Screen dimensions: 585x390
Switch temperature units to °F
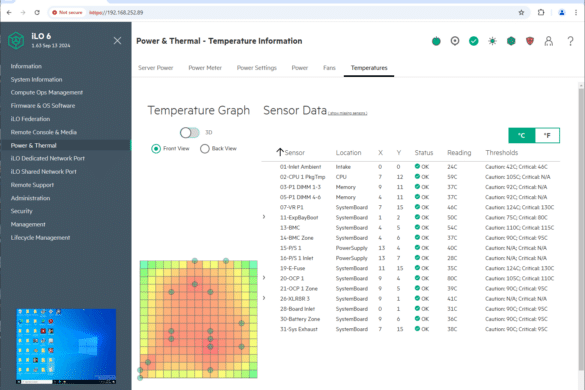click(x=547, y=135)
